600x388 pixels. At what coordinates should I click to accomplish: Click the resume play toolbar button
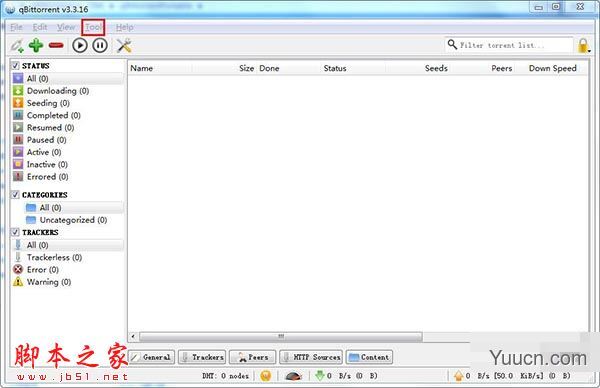80,46
